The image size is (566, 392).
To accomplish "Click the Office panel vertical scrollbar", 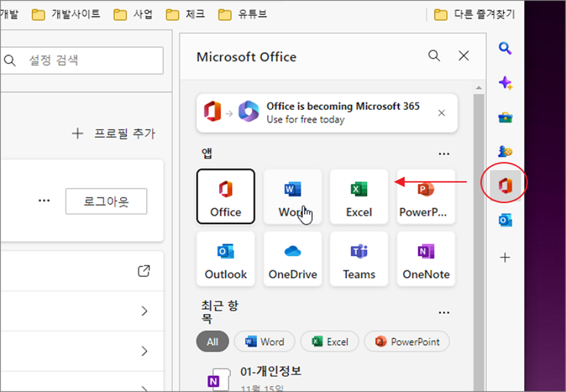I will pos(479,242).
